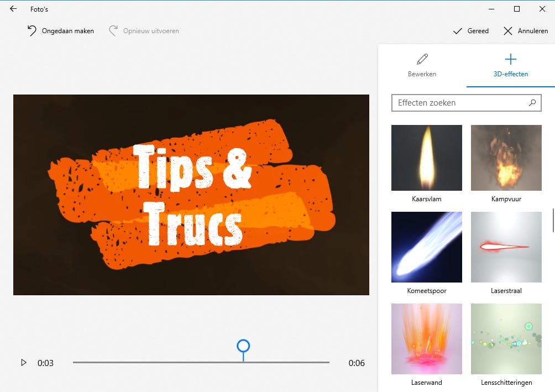Cancel with the Annuleren button
Viewport: 555px width, 392px height.
point(526,31)
